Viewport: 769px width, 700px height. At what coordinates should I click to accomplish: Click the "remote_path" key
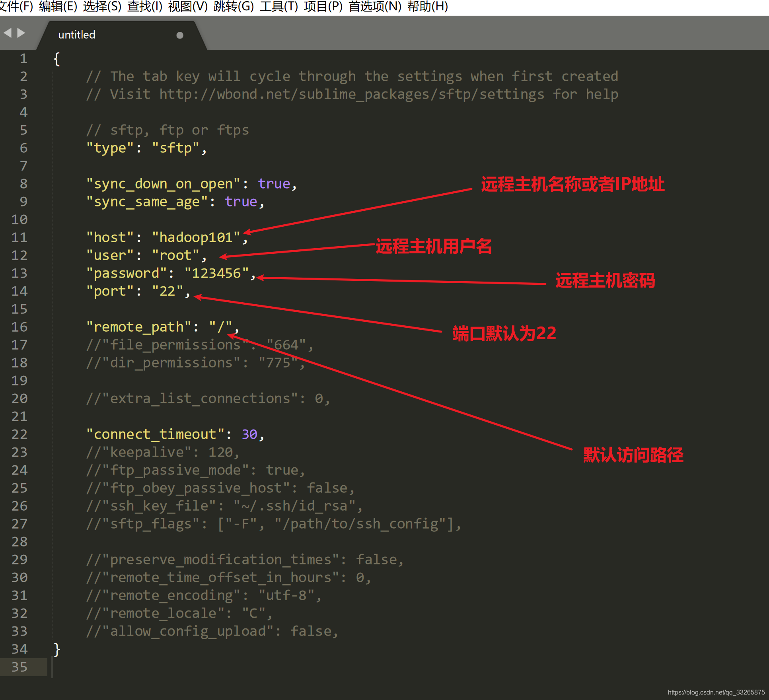[138, 327]
